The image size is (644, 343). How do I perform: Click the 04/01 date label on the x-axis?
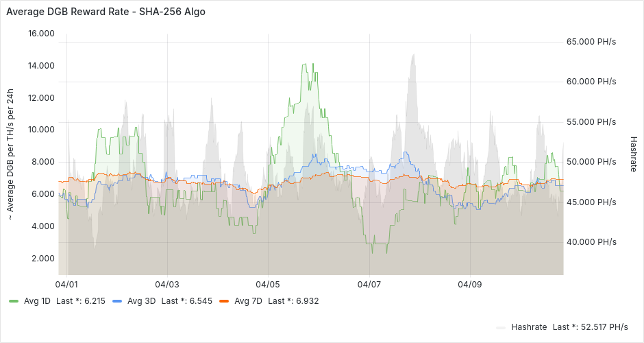pos(66,283)
